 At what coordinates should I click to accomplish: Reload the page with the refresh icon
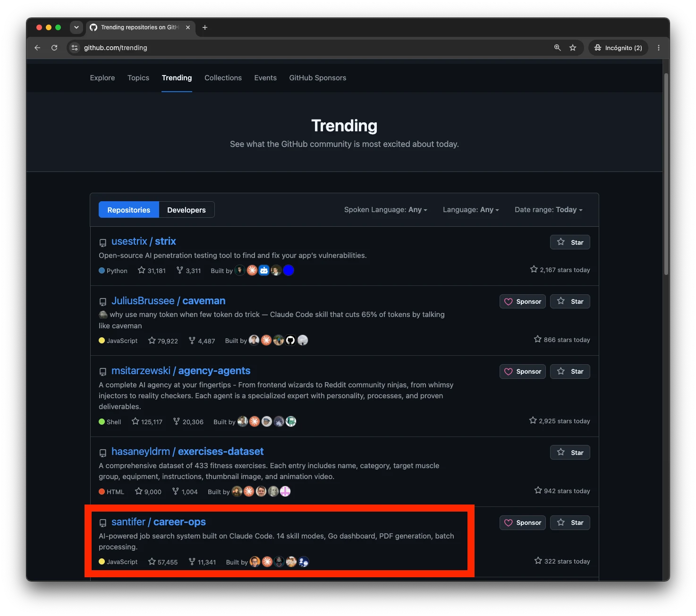click(54, 48)
